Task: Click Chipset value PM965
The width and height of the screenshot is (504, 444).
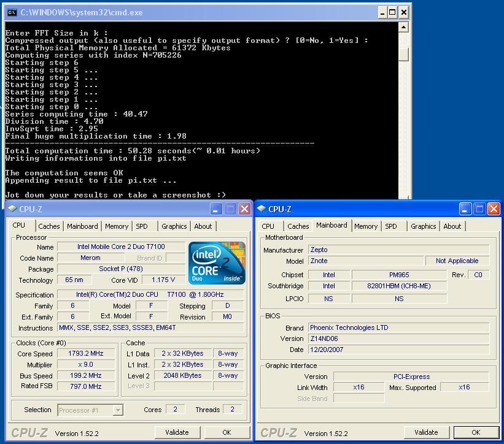Action: pyautogui.click(x=399, y=275)
